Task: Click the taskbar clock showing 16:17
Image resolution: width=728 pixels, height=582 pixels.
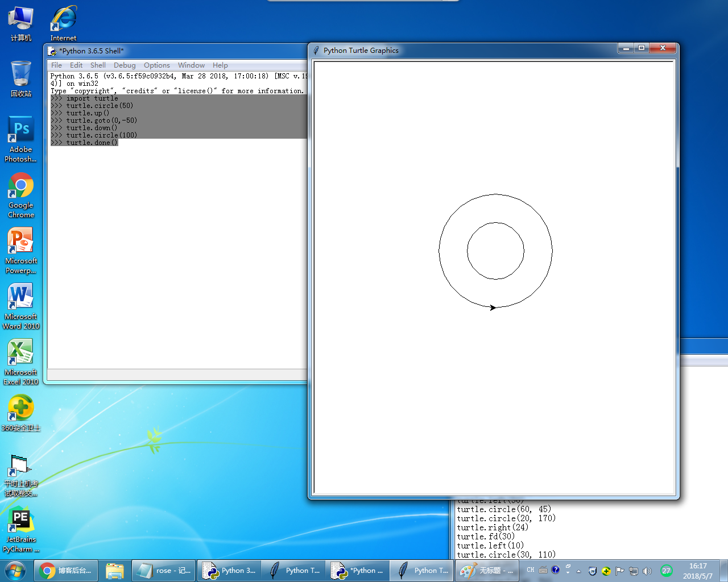Action: coord(697,571)
